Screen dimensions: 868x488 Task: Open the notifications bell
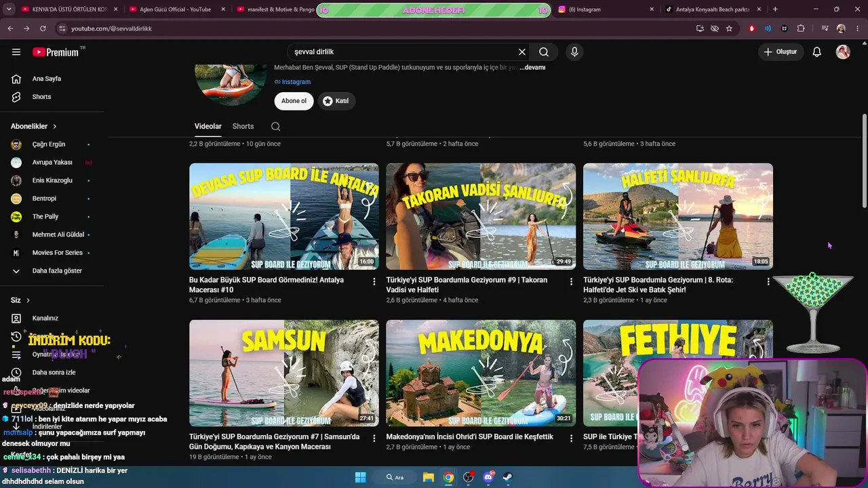click(x=817, y=52)
